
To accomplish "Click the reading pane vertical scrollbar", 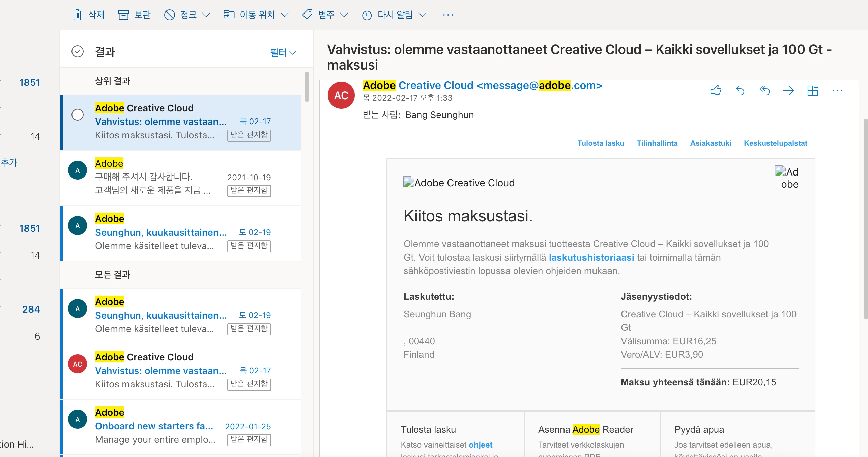I will (x=865, y=218).
